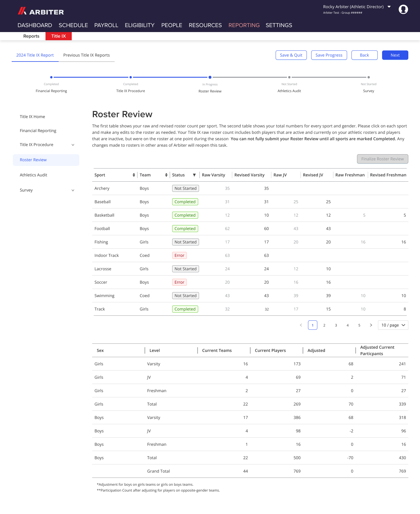Open the Basketball sport row
The image size is (420, 514).
pos(251,215)
